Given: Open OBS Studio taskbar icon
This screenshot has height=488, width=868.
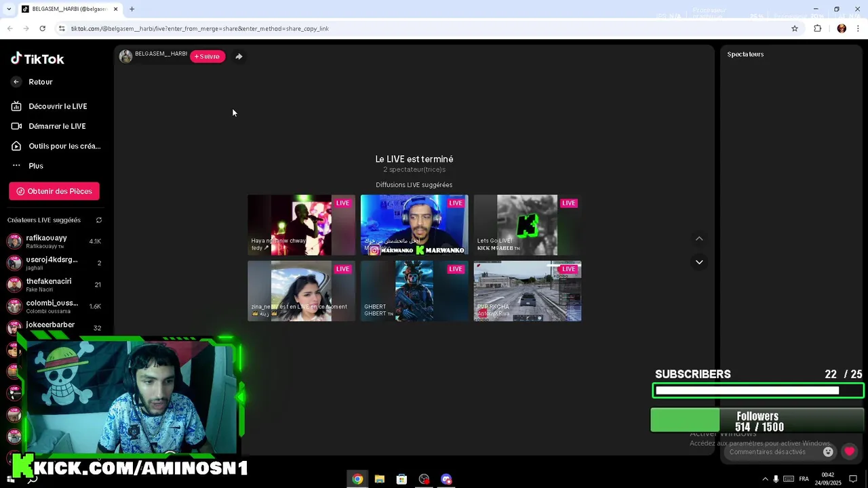Looking at the screenshot, I should [x=425, y=479].
